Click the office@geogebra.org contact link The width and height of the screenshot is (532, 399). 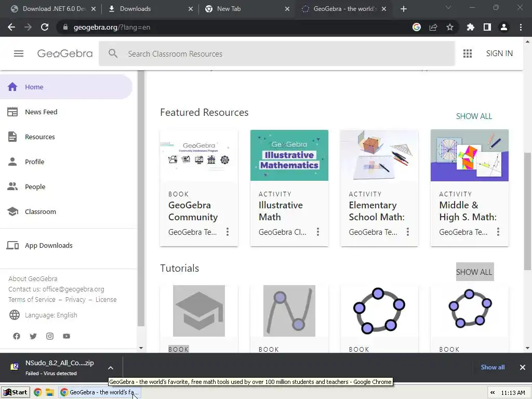click(73, 289)
